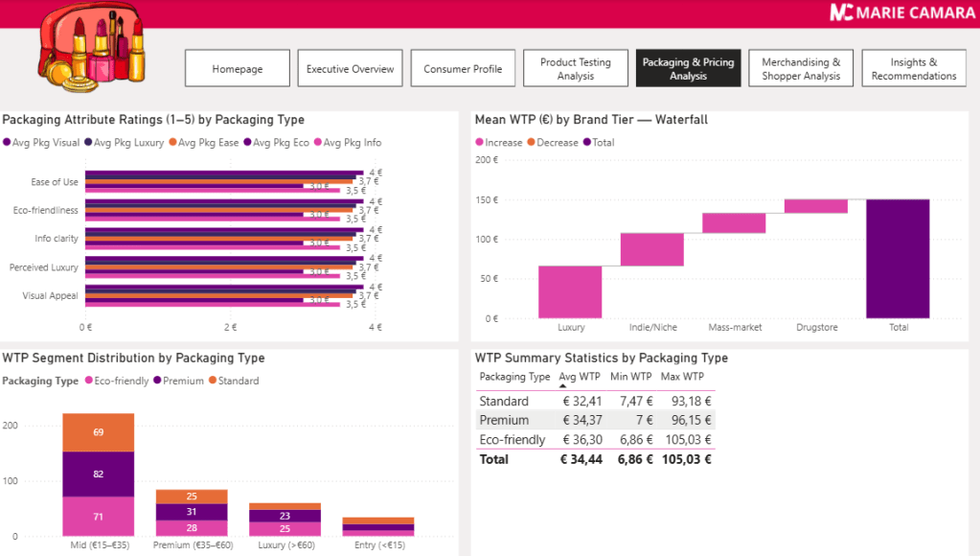Image resolution: width=980 pixels, height=556 pixels.
Task: Select the Premium row in WTP table
Action: click(x=504, y=420)
